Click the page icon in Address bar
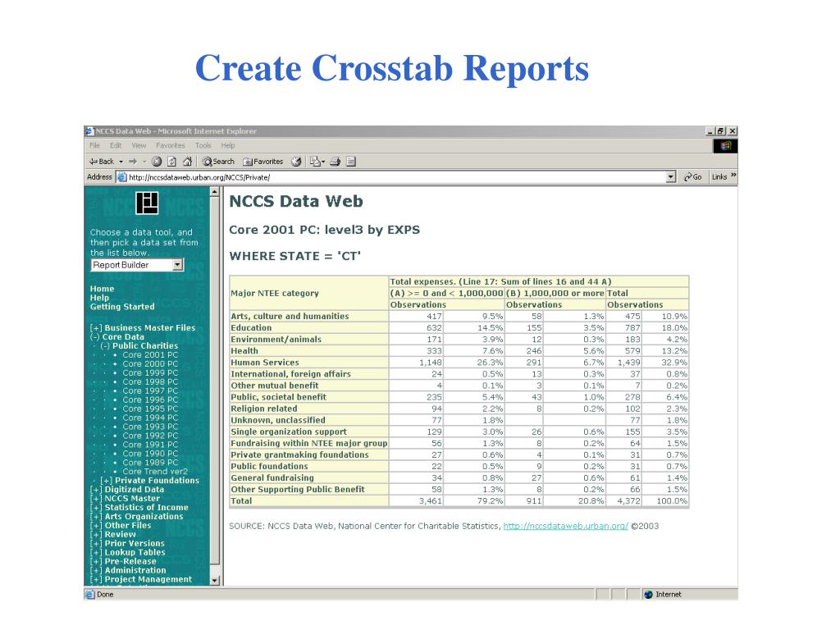The image size is (840, 630). 122,177
